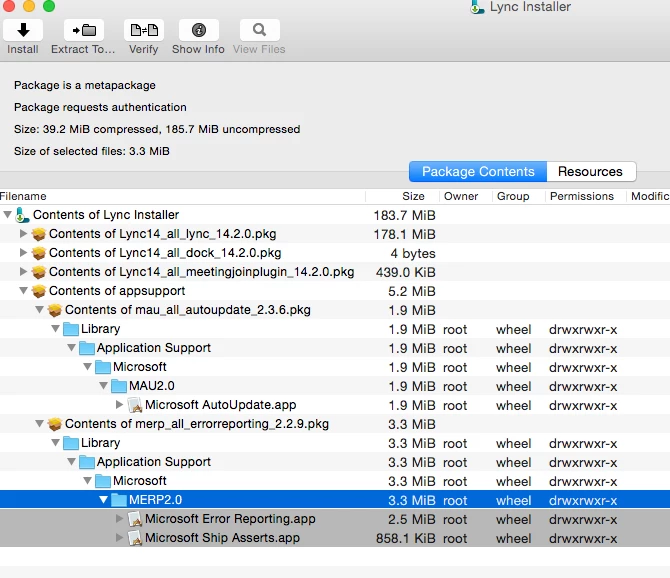The width and height of the screenshot is (670, 578).
Task: Click package icon of mau_all_autoupdate_2.3.6.pkg
Action: coord(55,310)
